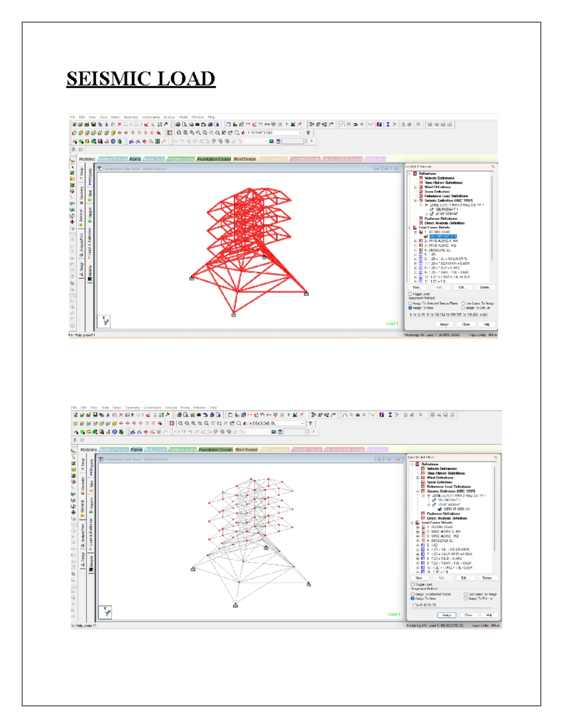Select Use Cursor To Assign in the SEISMIC LOAD screenshot

[463, 303]
